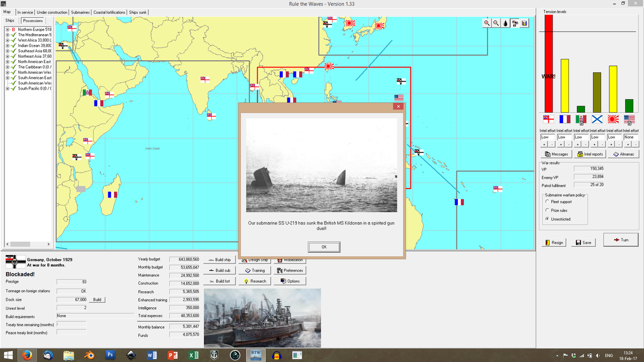Open Intel reports with the yellow toolbox icon
This screenshot has height=362, width=644.
coord(589,154)
